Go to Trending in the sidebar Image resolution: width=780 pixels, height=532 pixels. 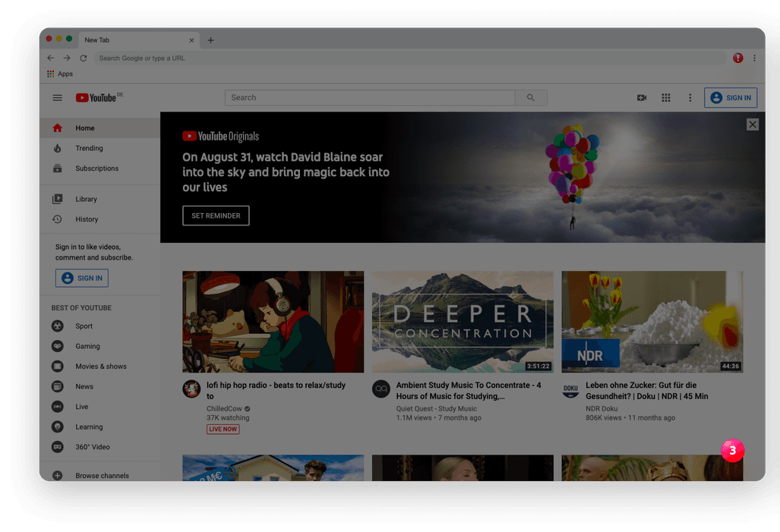89,149
